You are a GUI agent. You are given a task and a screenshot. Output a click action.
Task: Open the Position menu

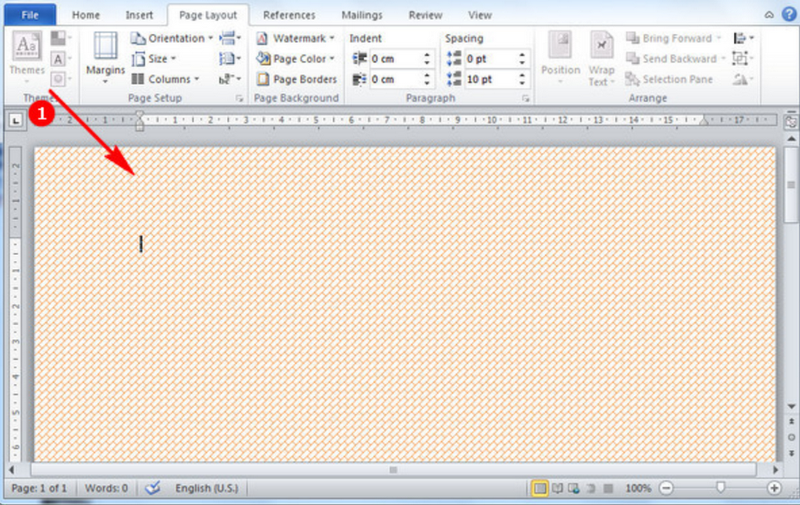(560, 58)
